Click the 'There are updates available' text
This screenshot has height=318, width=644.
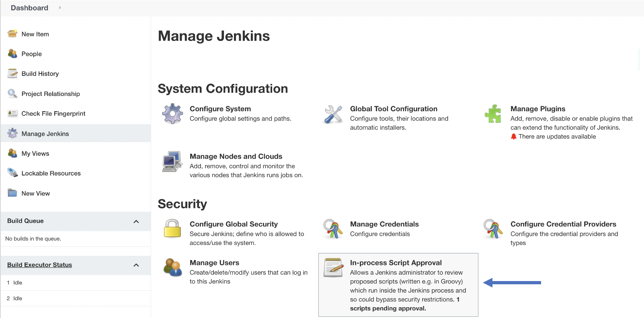(557, 137)
